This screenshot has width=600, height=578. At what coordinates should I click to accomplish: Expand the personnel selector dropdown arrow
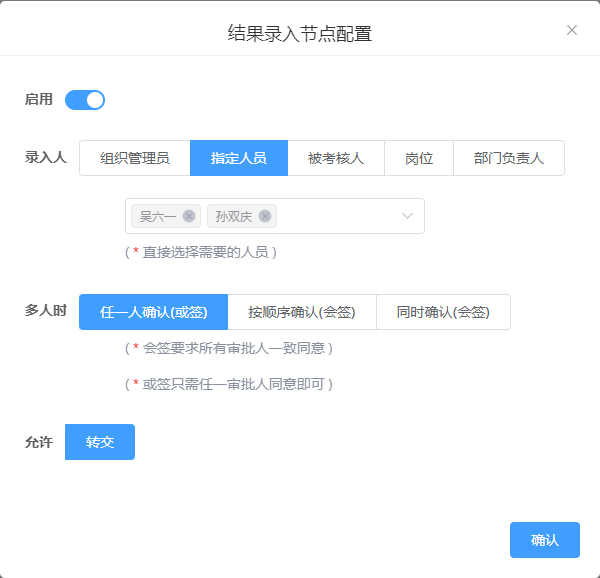408,216
